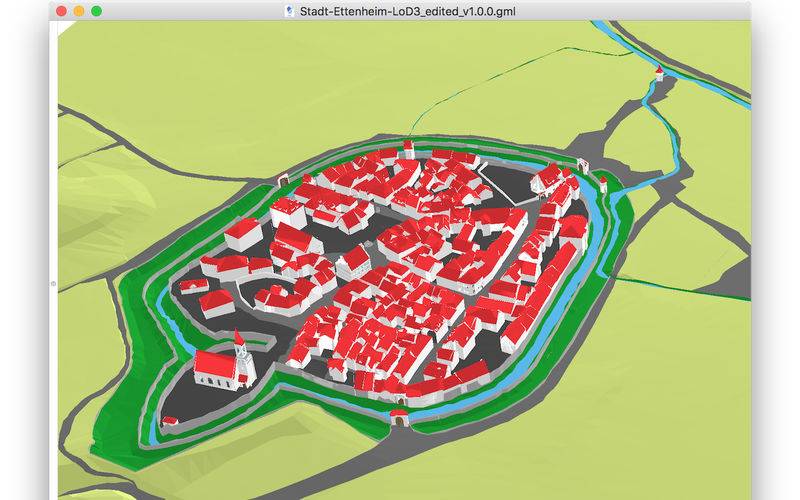Minimize the window with the yellow button
This screenshot has width=800, height=500.
(79, 11)
